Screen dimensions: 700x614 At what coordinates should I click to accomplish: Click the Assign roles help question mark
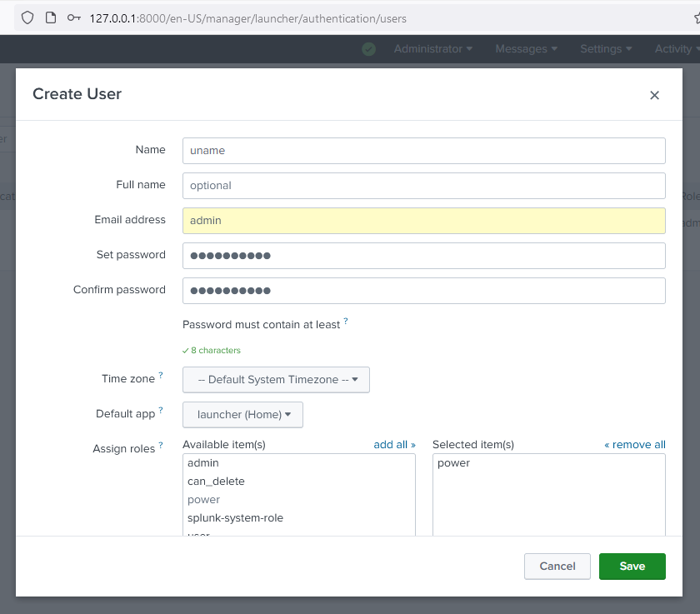point(161,446)
